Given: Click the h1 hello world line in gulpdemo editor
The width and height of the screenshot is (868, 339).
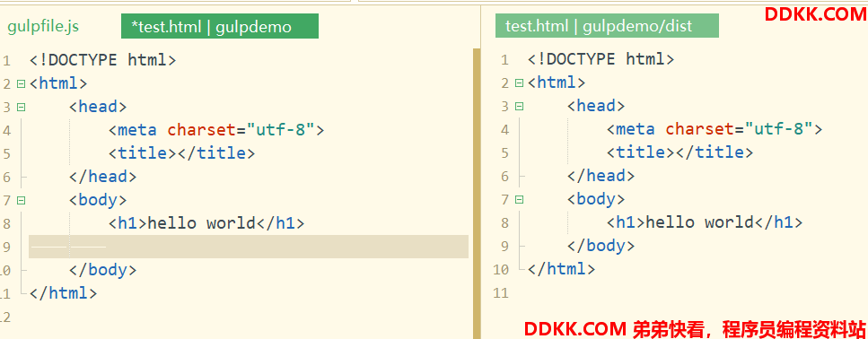Looking at the screenshot, I should 206,223.
